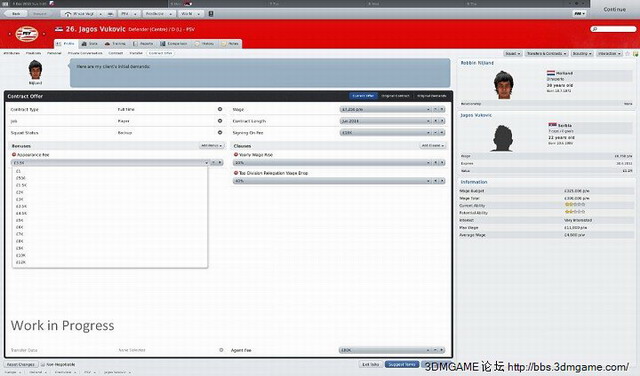This screenshot has height=376, width=640.
Task: Click the star shortlist icon
Action: coord(627,53)
